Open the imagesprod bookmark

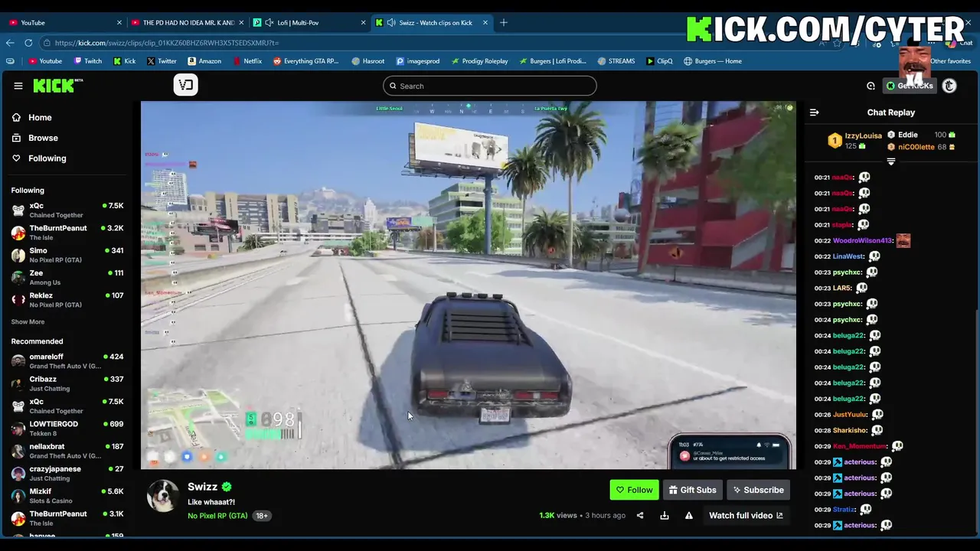coord(418,61)
